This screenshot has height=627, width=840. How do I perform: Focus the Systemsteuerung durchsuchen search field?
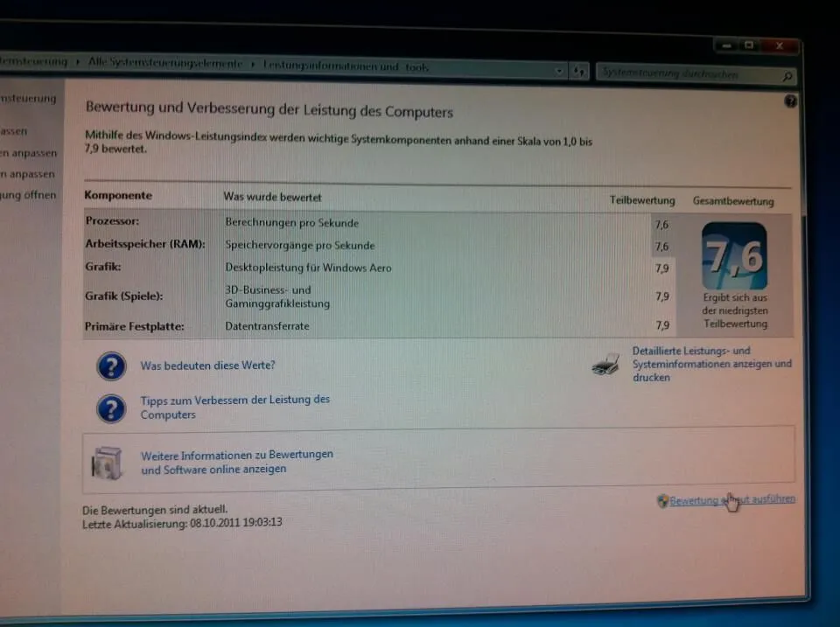[696, 74]
